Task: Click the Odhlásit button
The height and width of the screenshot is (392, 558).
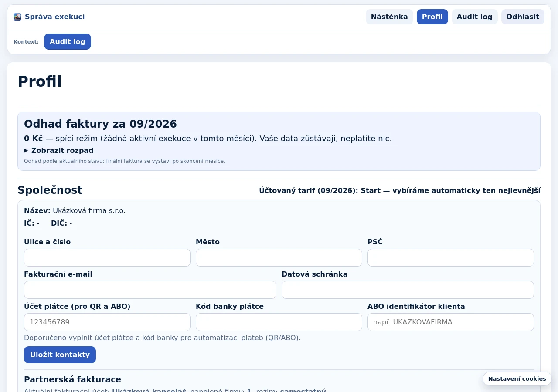Action: point(523,17)
